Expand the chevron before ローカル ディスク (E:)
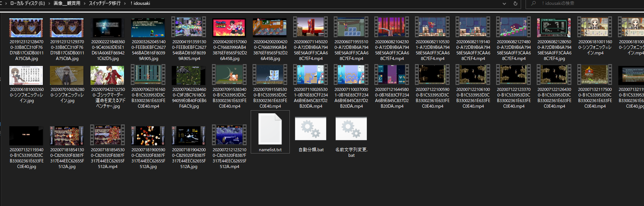Image resolution: width=644 pixels, height=206 pixels. (x=6, y=3)
